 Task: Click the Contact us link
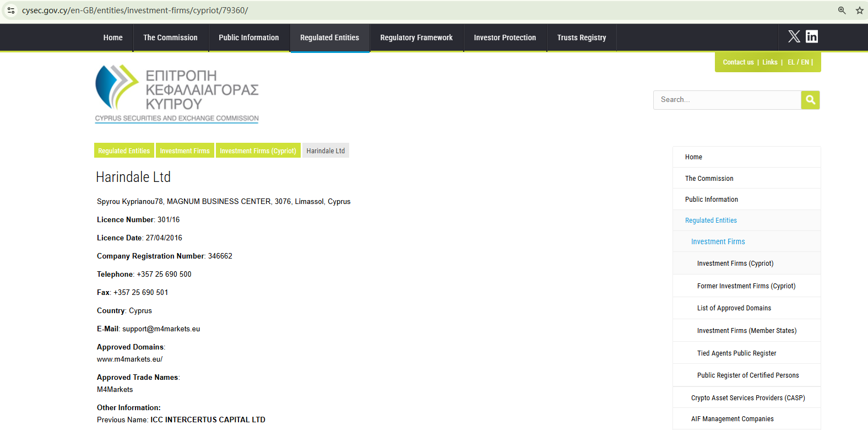(x=738, y=62)
